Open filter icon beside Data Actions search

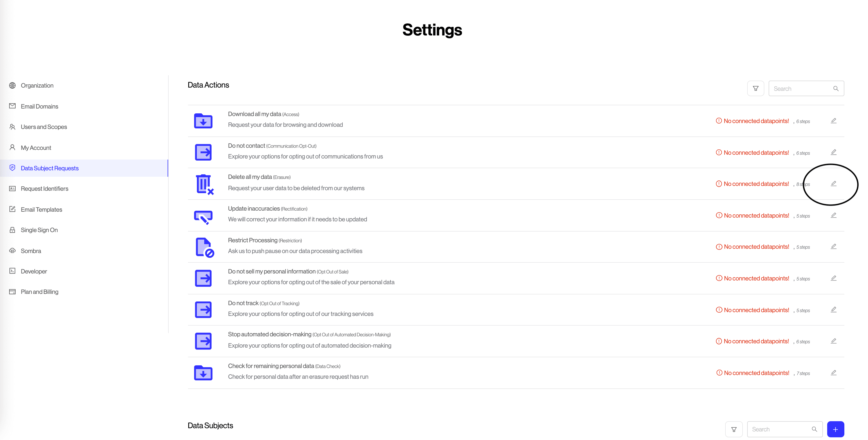click(755, 89)
